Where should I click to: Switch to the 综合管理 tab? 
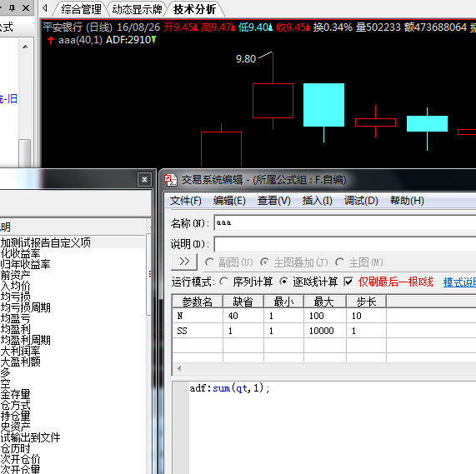pos(81,9)
